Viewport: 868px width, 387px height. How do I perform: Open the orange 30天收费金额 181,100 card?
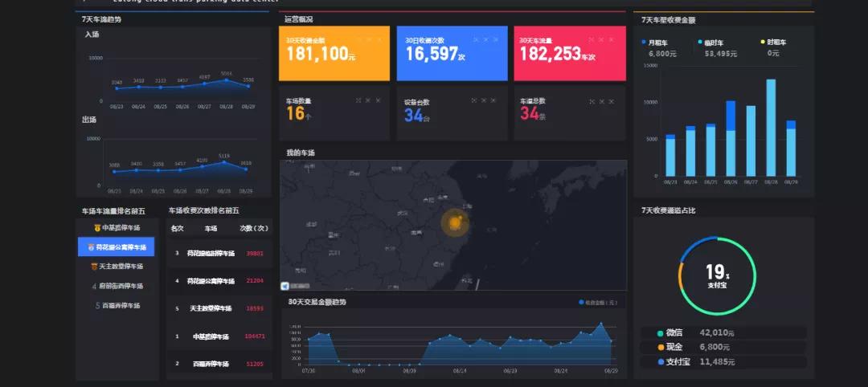(334, 53)
